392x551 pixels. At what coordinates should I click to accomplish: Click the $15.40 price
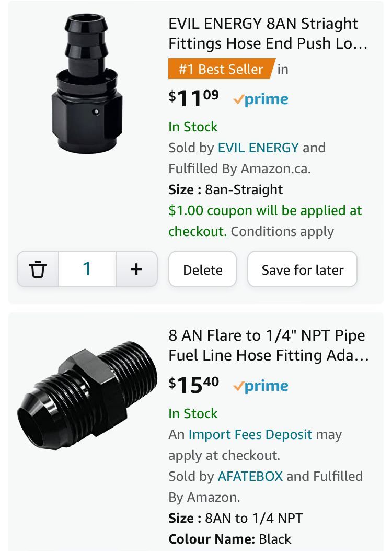tap(193, 385)
